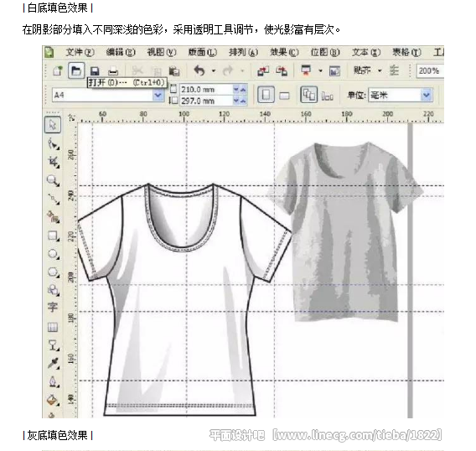
Task: Open the 表格(T) menu
Action: tap(406, 52)
